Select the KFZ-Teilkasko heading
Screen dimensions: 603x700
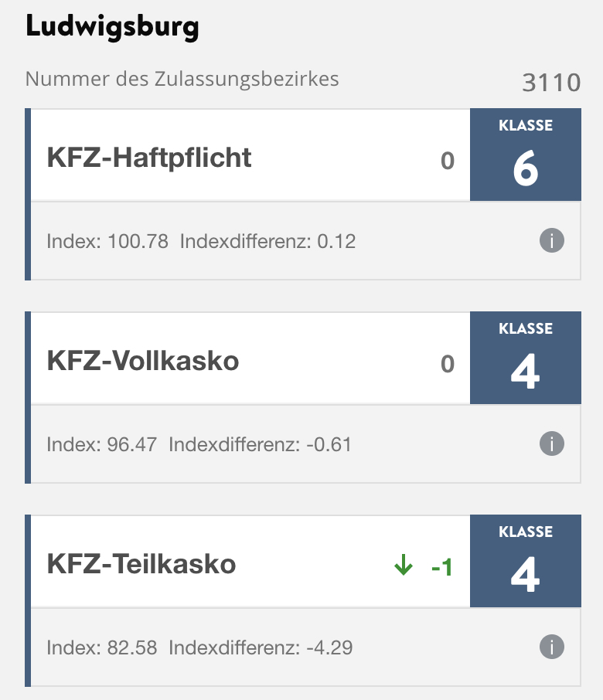pyautogui.click(x=141, y=564)
